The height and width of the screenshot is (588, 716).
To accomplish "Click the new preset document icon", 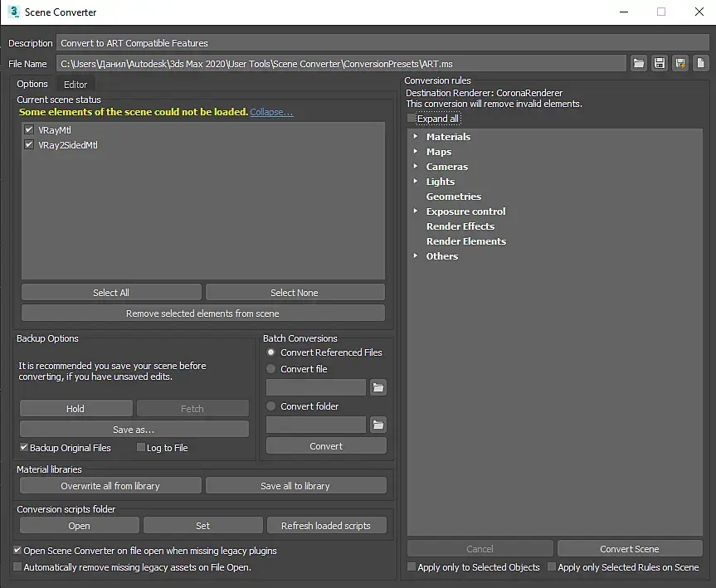I will tap(700, 64).
